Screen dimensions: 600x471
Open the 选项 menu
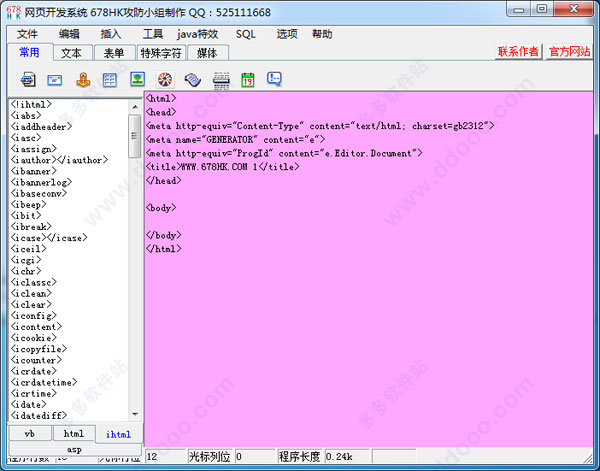[287, 34]
